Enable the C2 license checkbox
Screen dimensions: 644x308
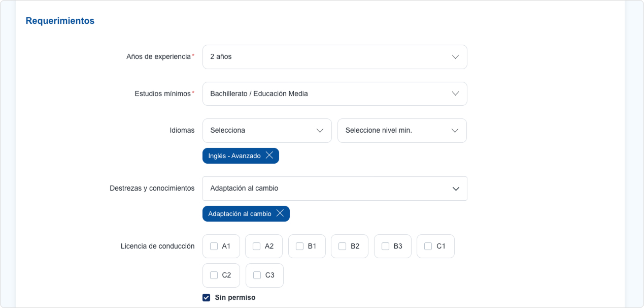[x=214, y=275]
